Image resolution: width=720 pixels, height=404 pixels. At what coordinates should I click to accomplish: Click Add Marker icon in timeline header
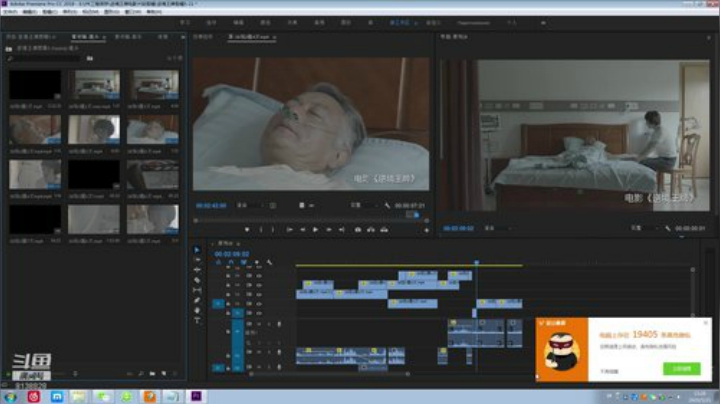(257, 262)
